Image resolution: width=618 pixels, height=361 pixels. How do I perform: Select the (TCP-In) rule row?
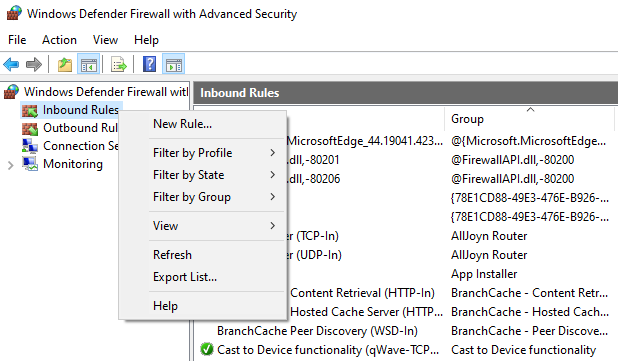tap(313, 236)
